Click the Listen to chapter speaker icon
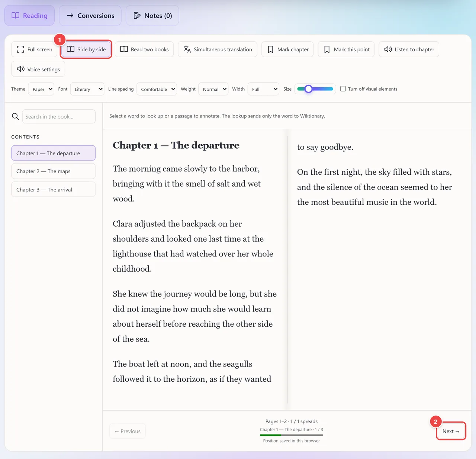This screenshot has width=476, height=459. (x=388, y=49)
